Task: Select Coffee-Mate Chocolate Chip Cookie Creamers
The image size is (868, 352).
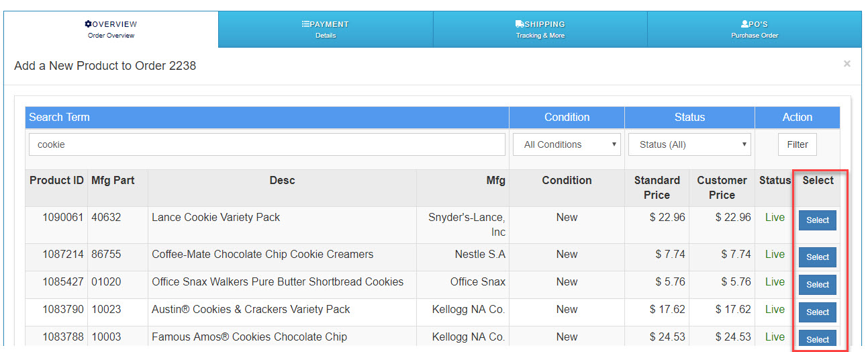Action: [x=817, y=257]
